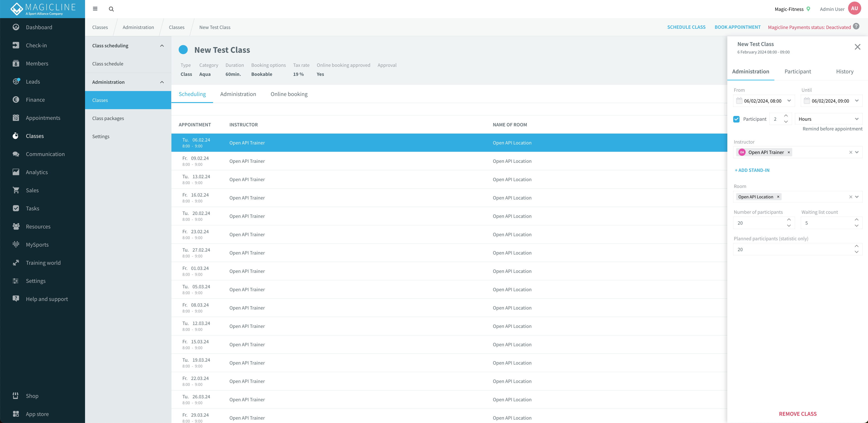
Task: Open the App store sidebar icon
Action: click(16, 413)
